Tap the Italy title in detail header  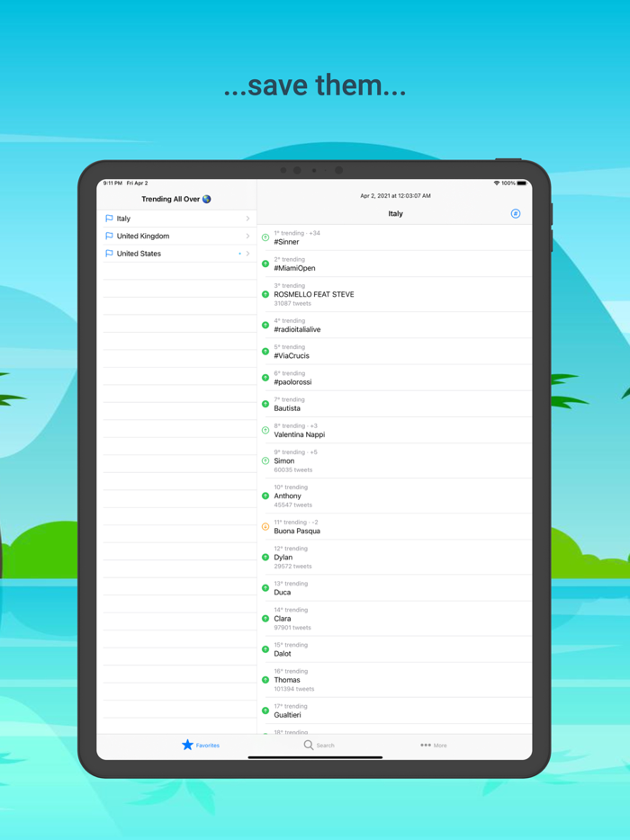[x=395, y=214]
